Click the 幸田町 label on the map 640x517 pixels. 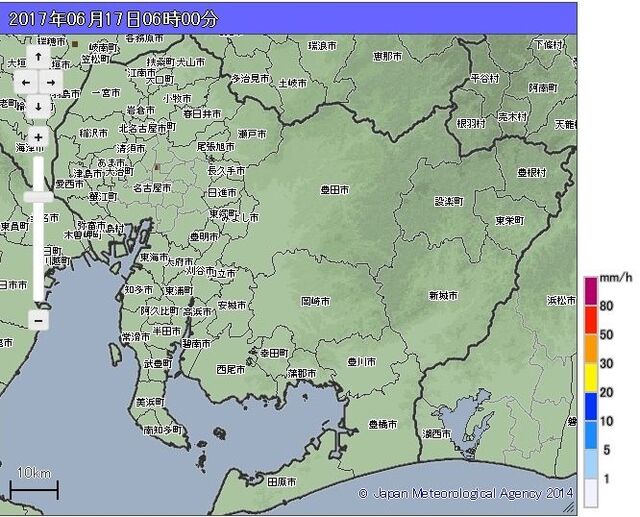pos(275,353)
